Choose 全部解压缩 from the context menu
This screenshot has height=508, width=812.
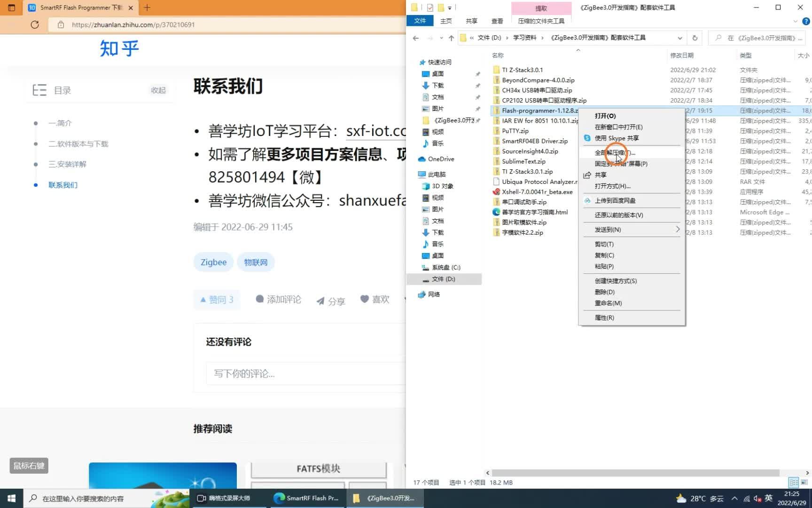tap(613, 152)
